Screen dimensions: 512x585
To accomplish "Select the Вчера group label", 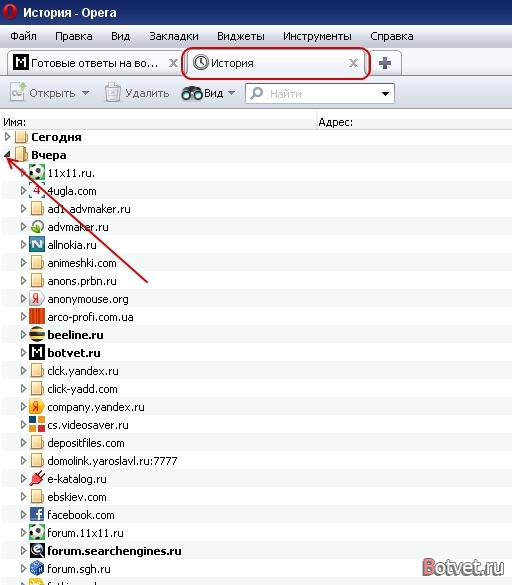I will (49, 155).
